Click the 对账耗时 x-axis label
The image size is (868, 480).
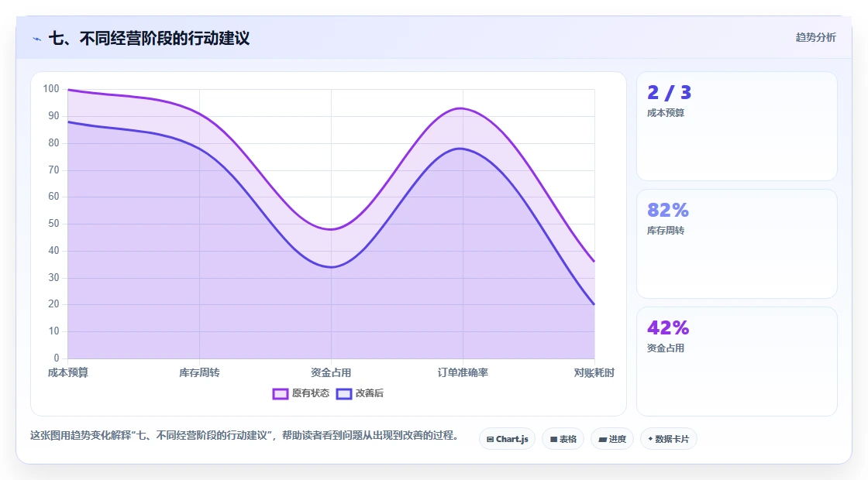click(x=594, y=372)
